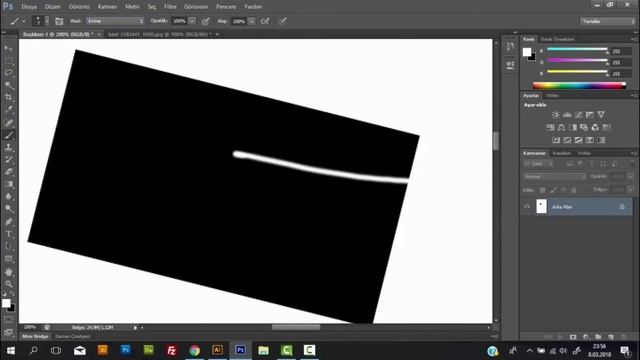Screen dimensions: 640x360
Task: Open the brush Mod blend dropdown
Action: 115,21
